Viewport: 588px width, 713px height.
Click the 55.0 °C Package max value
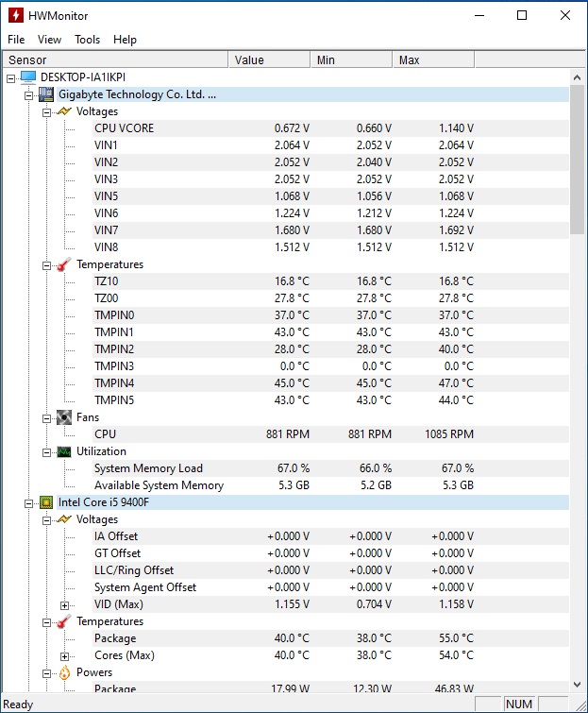coord(456,638)
